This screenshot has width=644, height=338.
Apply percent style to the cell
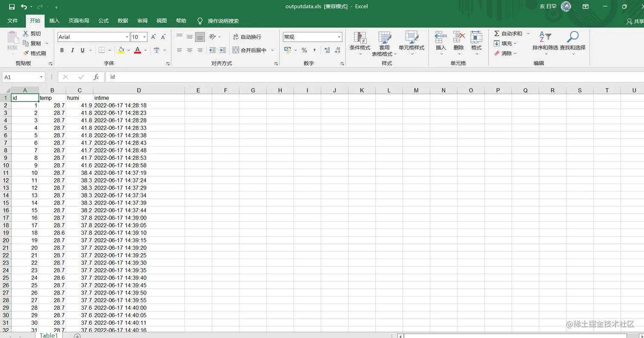tap(304, 50)
